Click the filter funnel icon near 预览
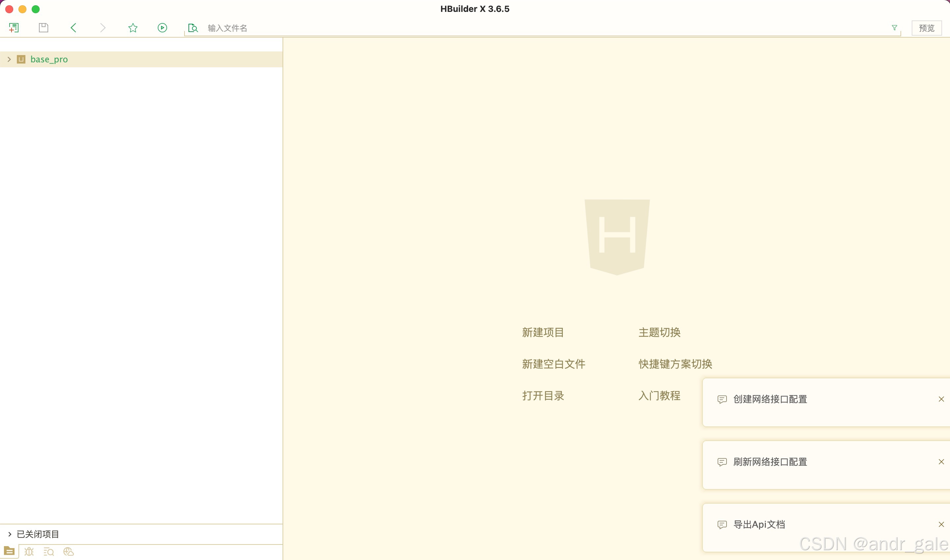Viewport: 950px width, 560px height. coord(894,28)
